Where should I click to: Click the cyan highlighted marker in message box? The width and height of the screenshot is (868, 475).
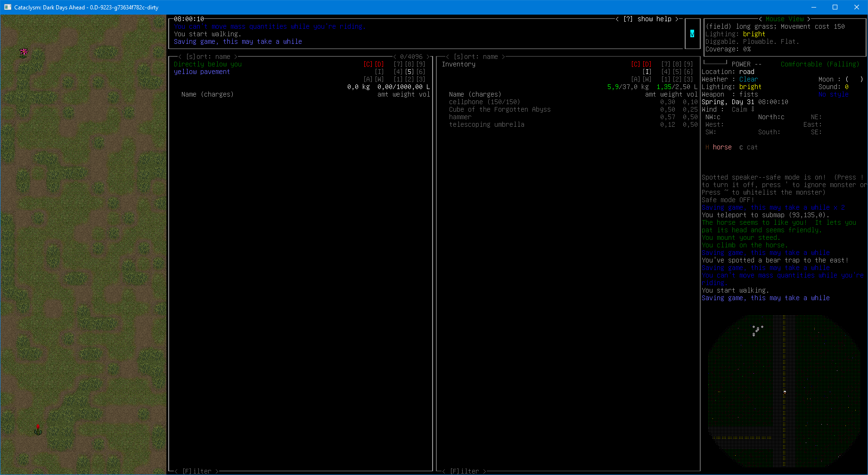pos(692,34)
